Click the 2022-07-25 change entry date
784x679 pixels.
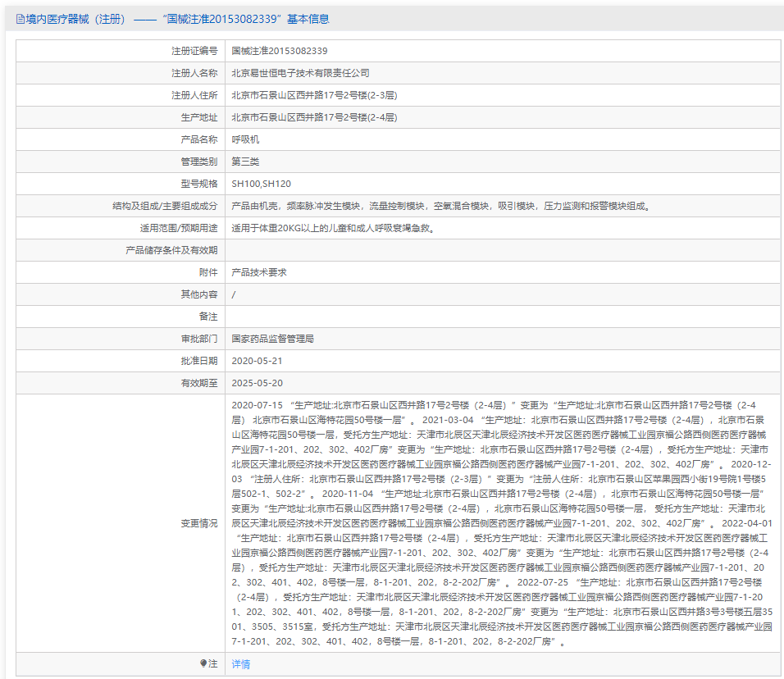(x=543, y=582)
